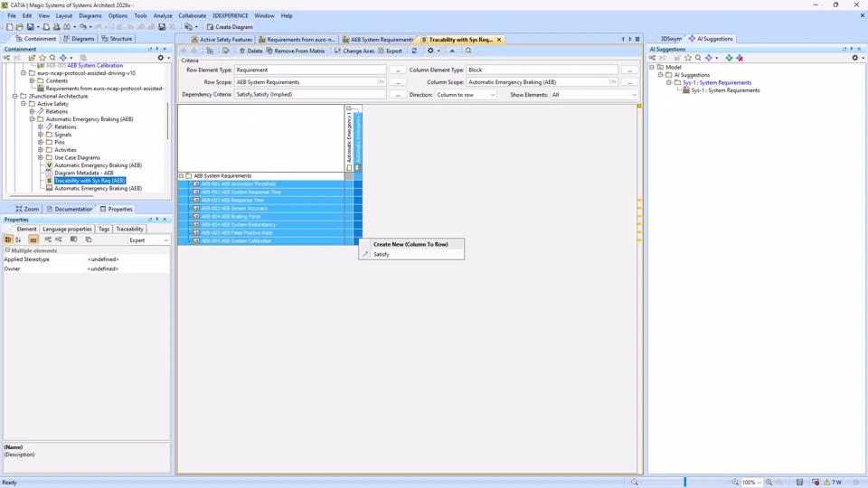Collapse AEB System Requirements matrix row group
The image size is (868, 488).
click(x=181, y=176)
